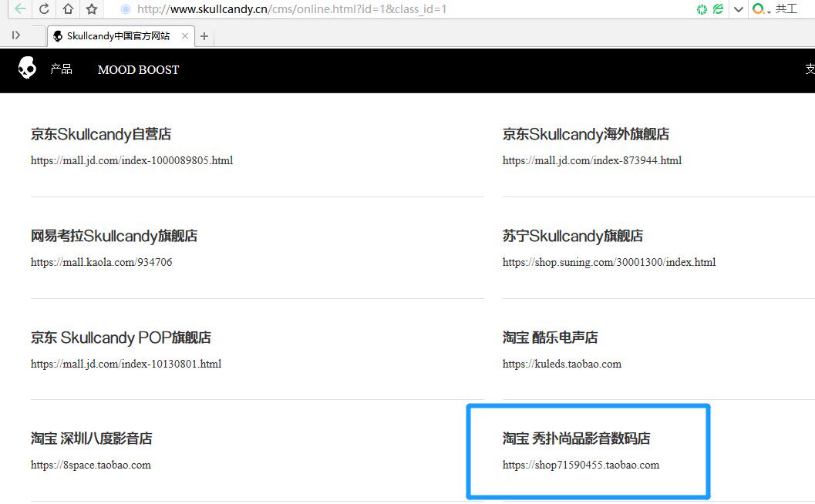This screenshot has width=815, height=504.
Task: Open the 8space.taobao.com link
Action: point(91,465)
